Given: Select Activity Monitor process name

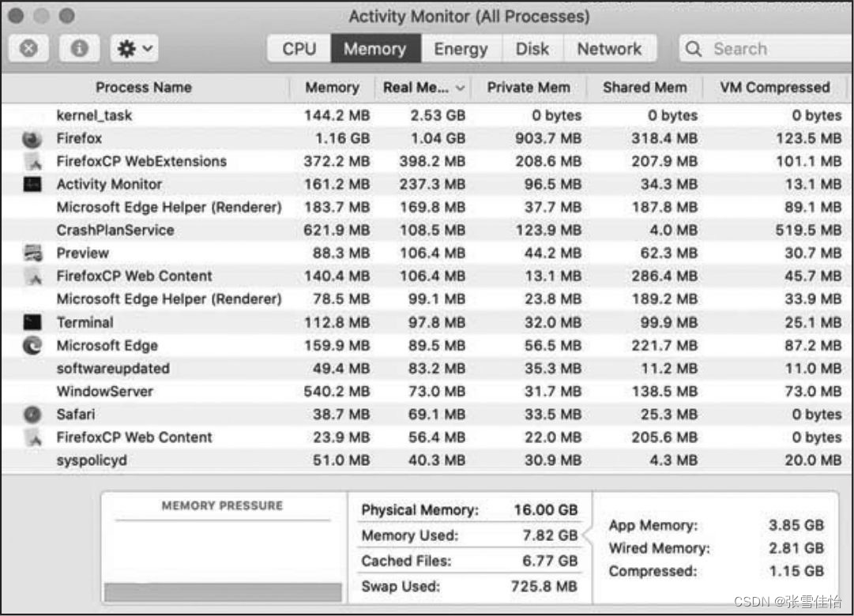Looking at the screenshot, I should coord(110,184).
